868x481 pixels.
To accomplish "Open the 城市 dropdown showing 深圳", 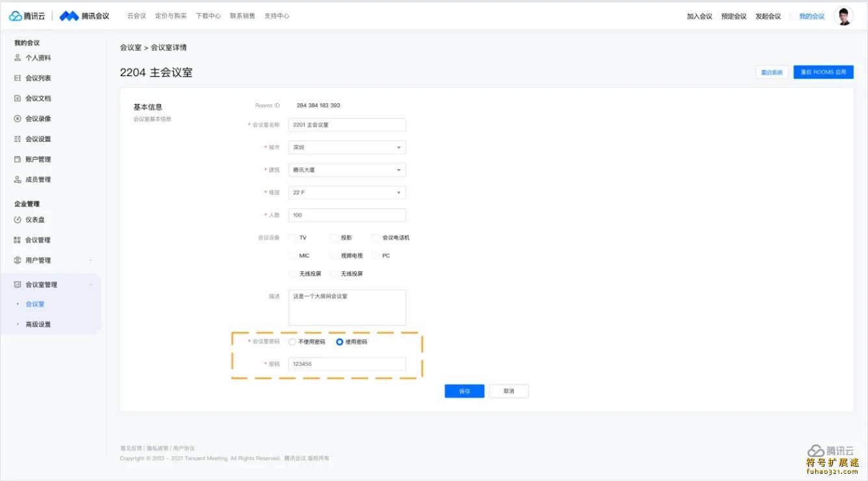I will 347,148.
